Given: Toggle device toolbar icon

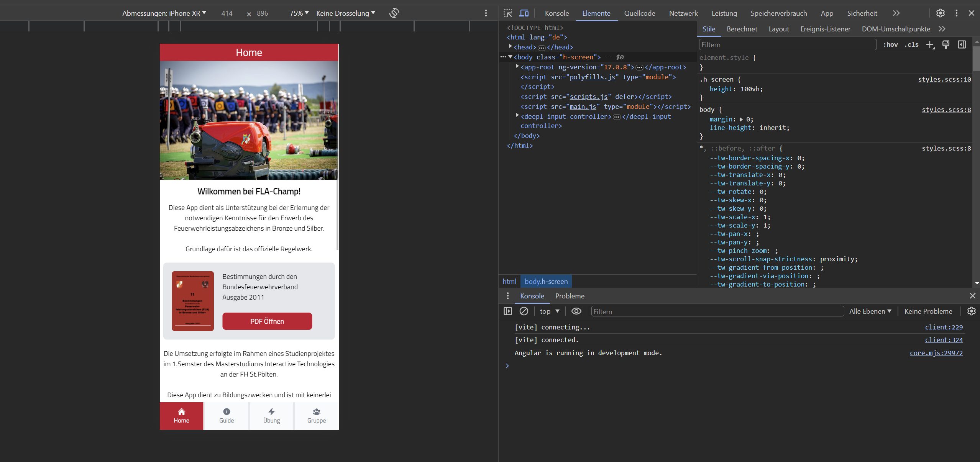Looking at the screenshot, I should click(524, 13).
